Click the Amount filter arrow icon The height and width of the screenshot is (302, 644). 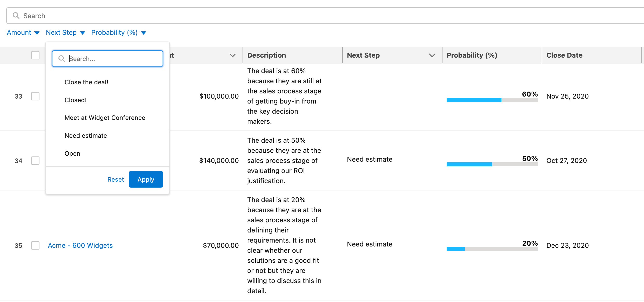(x=37, y=33)
